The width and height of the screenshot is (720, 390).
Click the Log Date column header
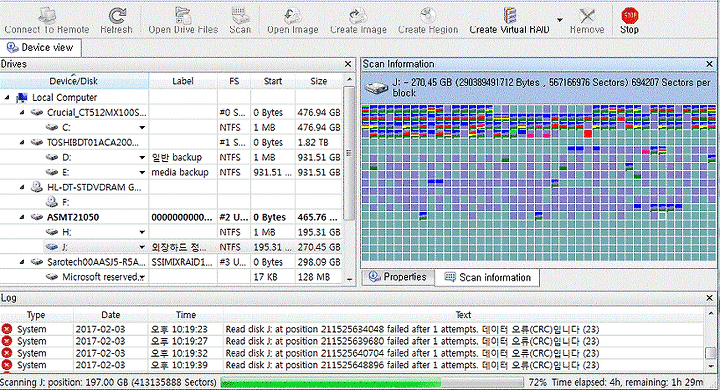coord(111,315)
